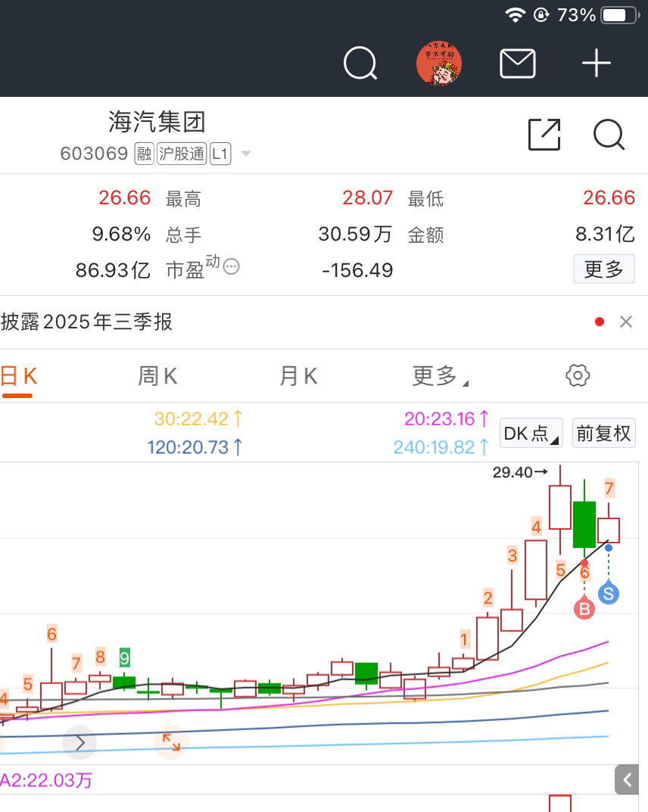
Task: Tap the stock search magnifier icon
Action: [x=609, y=135]
